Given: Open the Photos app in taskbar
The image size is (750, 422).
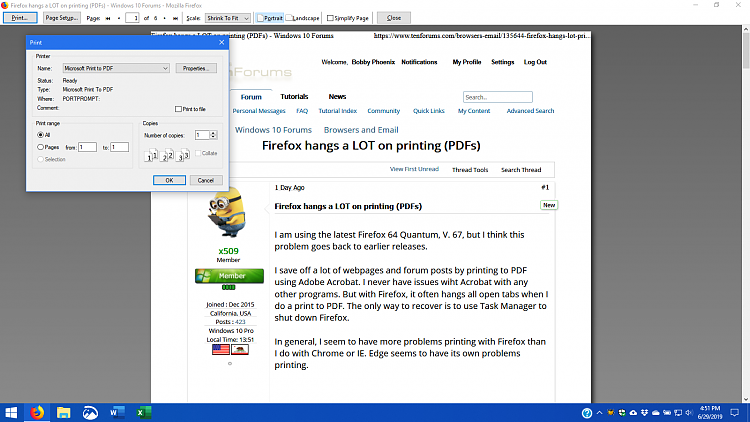Looking at the screenshot, I should click(x=90, y=412).
